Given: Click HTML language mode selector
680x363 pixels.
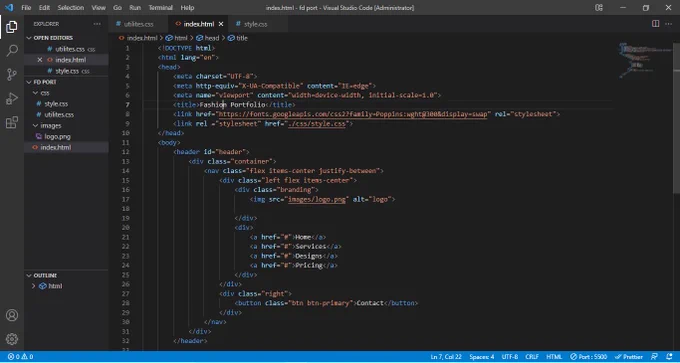Looking at the screenshot, I should coord(554,357).
